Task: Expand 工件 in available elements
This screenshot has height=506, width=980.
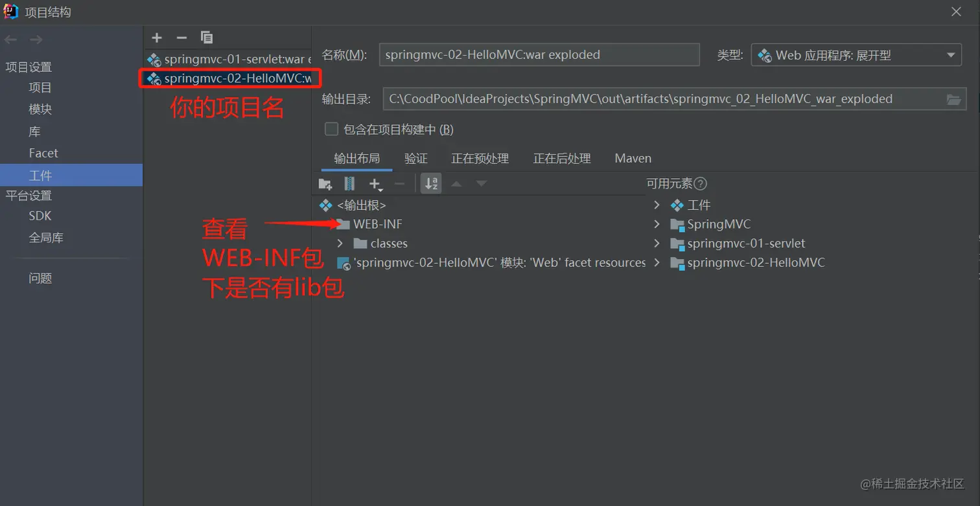Action: tap(657, 205)
